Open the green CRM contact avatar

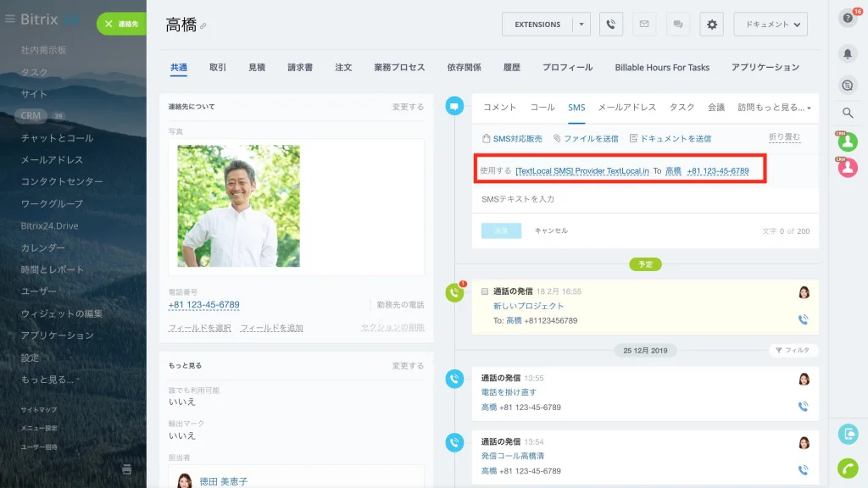tap(848, 141)
